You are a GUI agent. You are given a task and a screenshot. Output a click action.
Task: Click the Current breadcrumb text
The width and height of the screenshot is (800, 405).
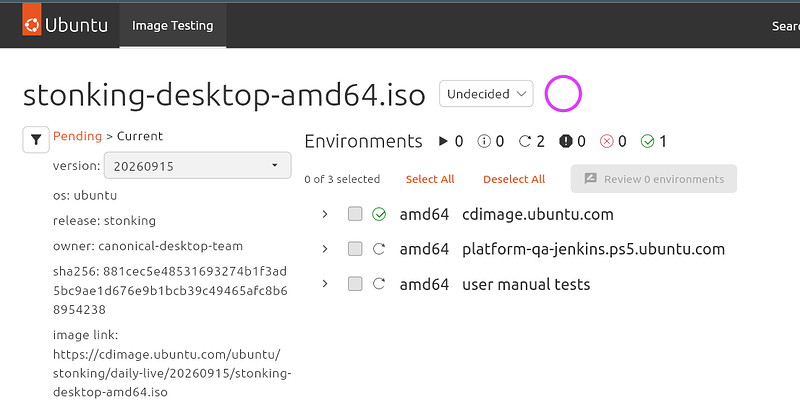(140, 136)
